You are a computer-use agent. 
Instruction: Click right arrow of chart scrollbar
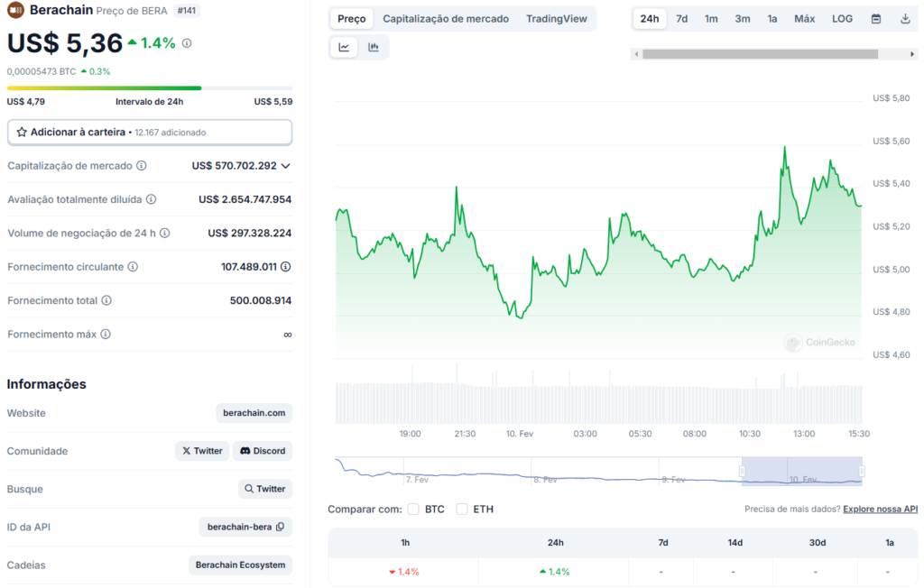coord(912,54)
